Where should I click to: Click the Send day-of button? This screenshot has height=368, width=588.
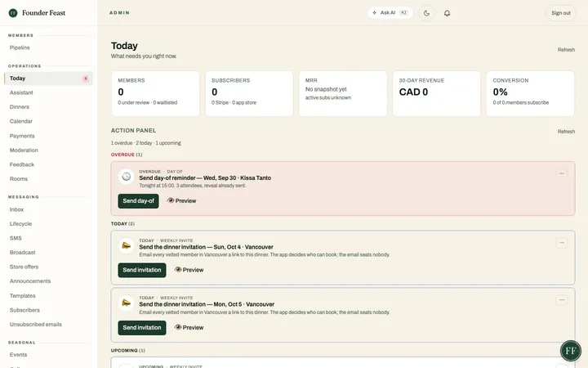coord(138,201)
